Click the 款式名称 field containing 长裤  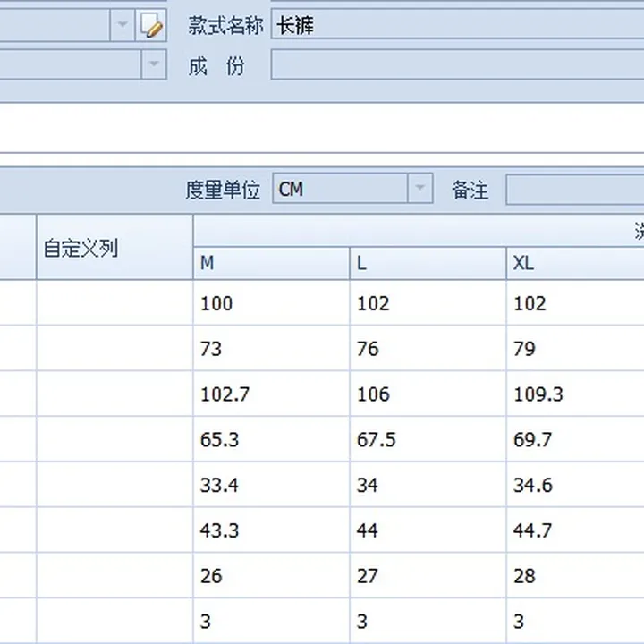[x=456, y=26]
